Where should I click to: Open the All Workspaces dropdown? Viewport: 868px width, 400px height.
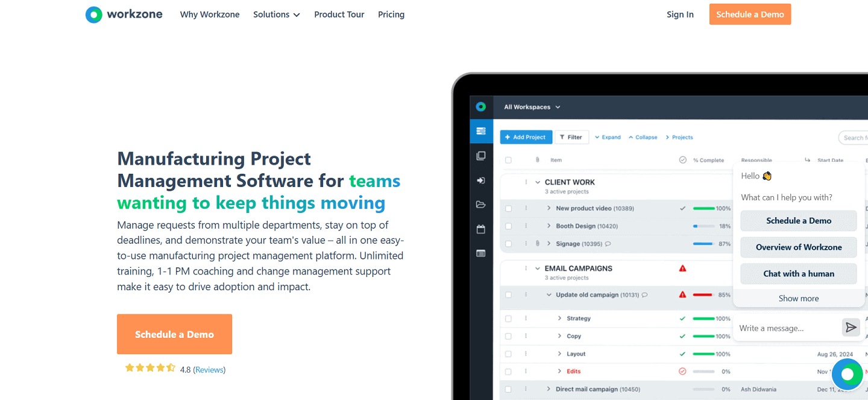531,107
